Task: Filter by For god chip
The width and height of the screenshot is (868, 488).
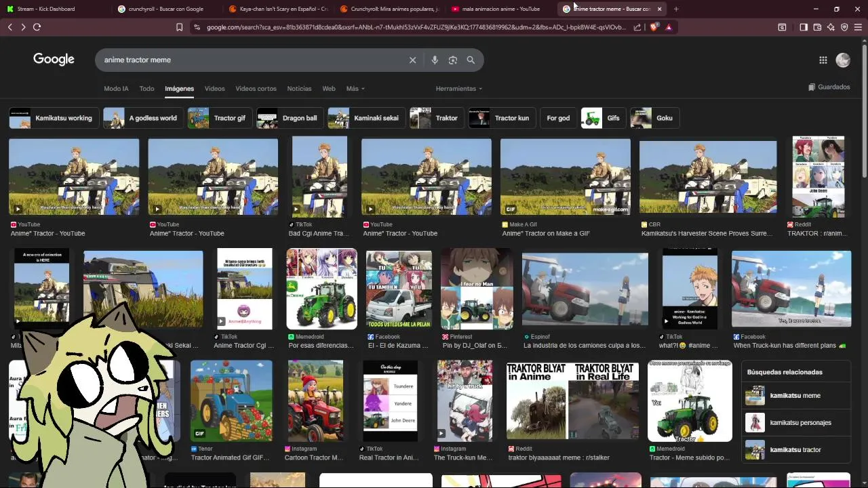Action: (x=558, y=118)
